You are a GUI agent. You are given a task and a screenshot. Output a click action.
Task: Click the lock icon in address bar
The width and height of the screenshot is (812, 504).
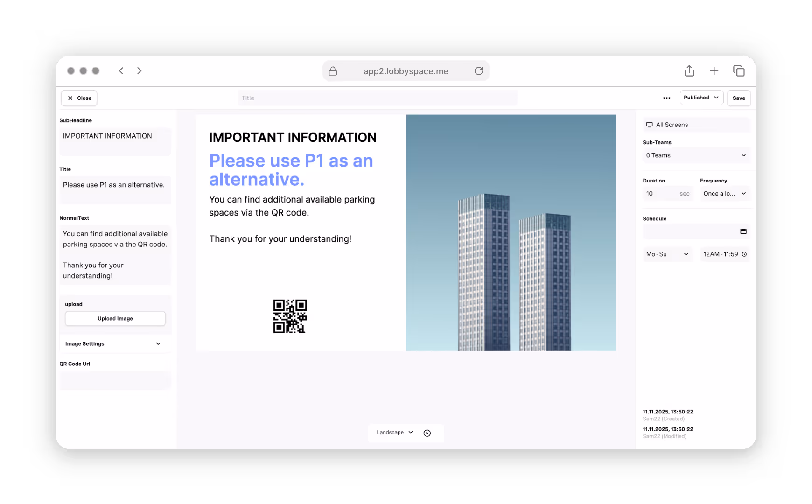point(333,71)
